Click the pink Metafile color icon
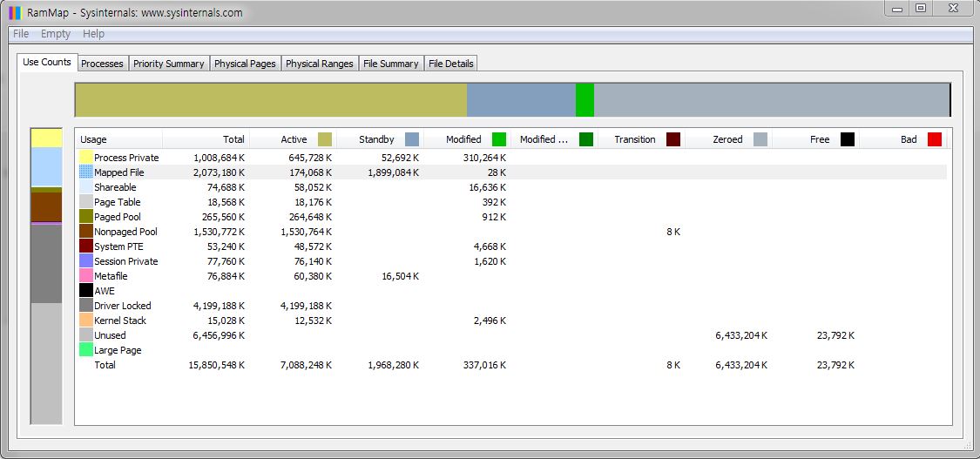Screen dimensions: 980x459 click(x=86, y=276)
